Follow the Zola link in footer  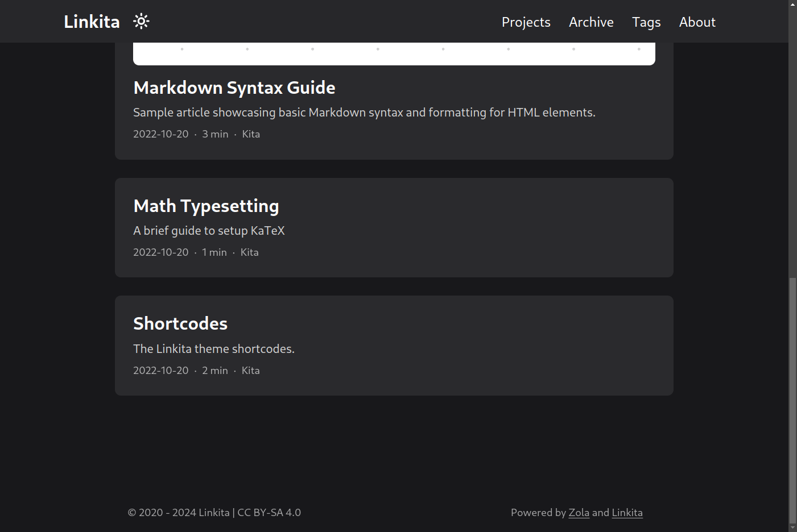[579, 512]
